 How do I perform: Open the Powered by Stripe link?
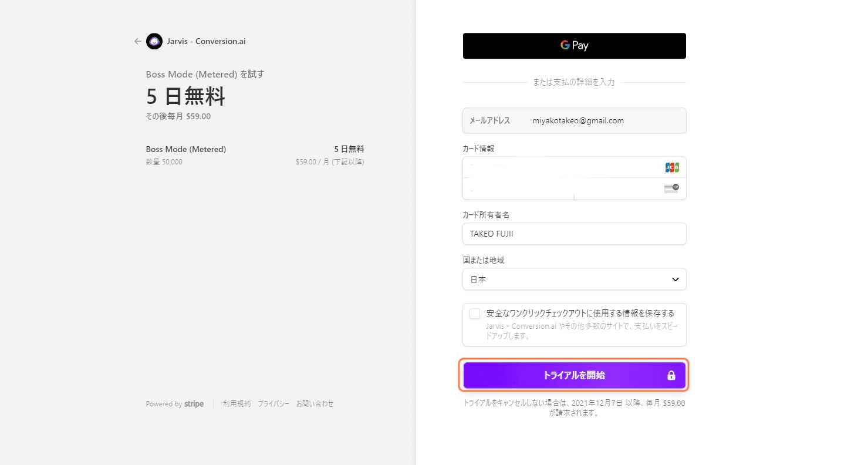tap(175, 404)
